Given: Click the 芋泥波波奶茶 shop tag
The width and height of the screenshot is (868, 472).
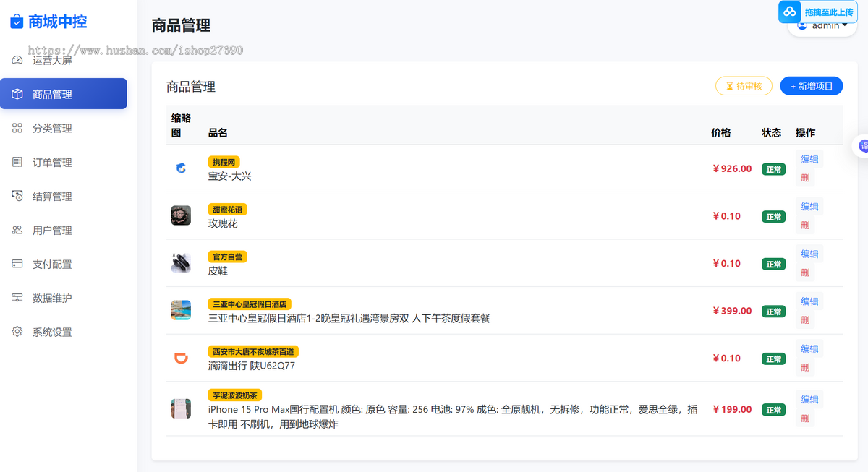Looking at the screenshot, I should click(235, 395).
